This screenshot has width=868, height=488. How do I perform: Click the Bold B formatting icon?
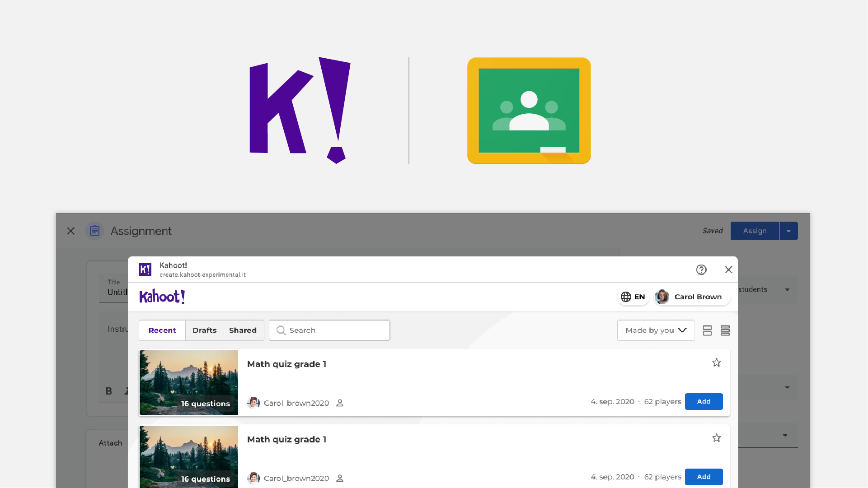[108, 391]
